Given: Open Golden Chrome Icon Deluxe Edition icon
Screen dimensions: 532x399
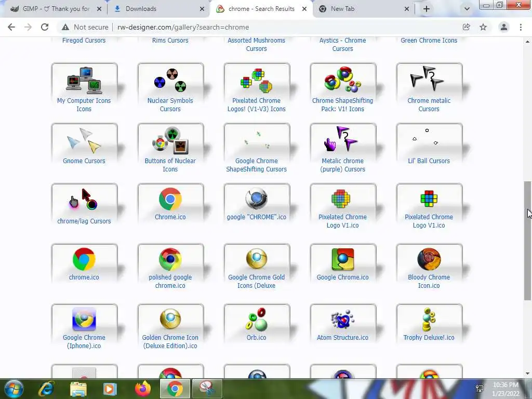Looking at the screenshot, I should click(x=170, y=320).
